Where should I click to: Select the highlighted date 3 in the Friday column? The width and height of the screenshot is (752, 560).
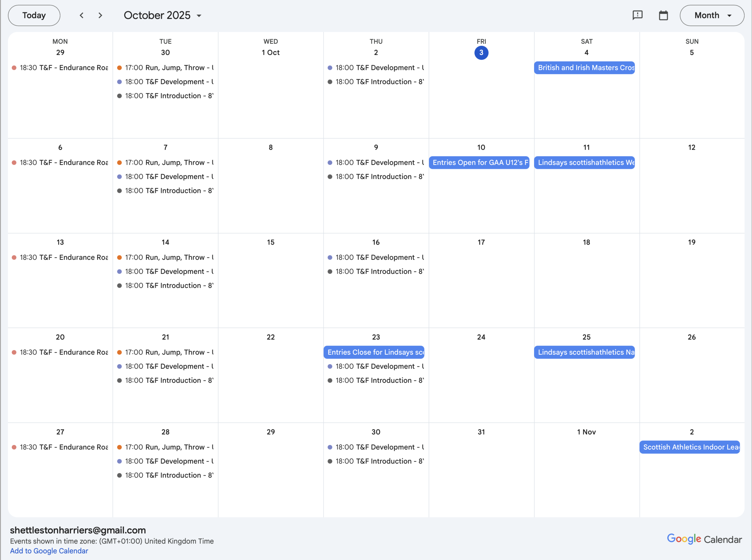481,53
